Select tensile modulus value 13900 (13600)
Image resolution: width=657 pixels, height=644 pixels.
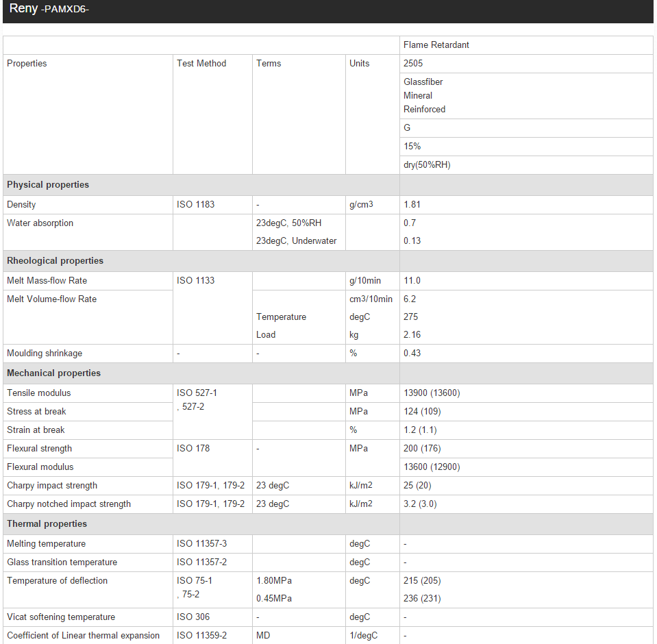coord(432,393)
